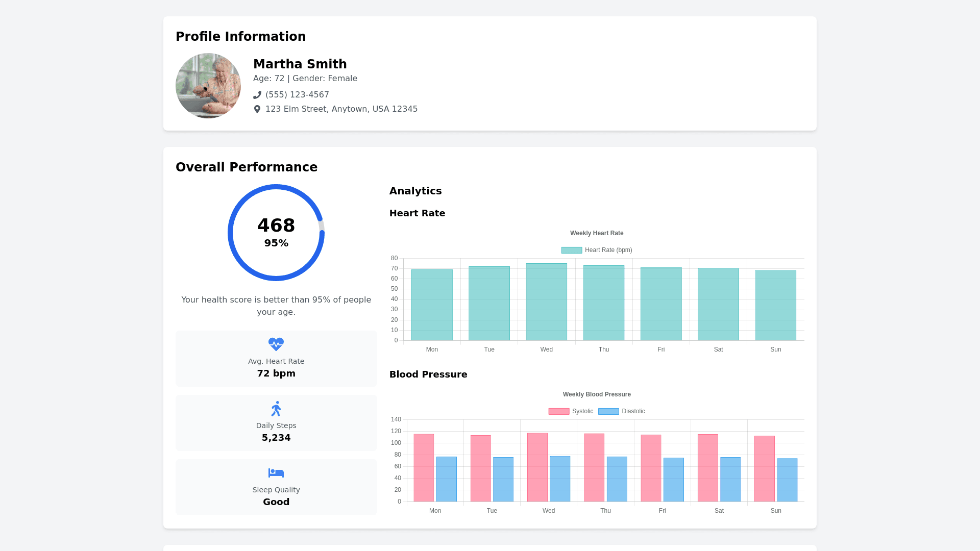Screen dimensions: 980x551
Task: Click the phone icon beside the number
Action: pos(257,95)
